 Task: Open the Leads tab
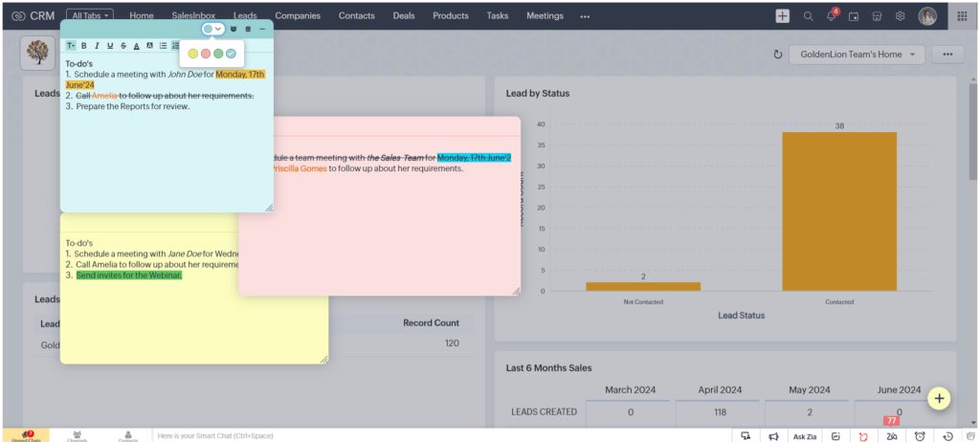point(245,15)
